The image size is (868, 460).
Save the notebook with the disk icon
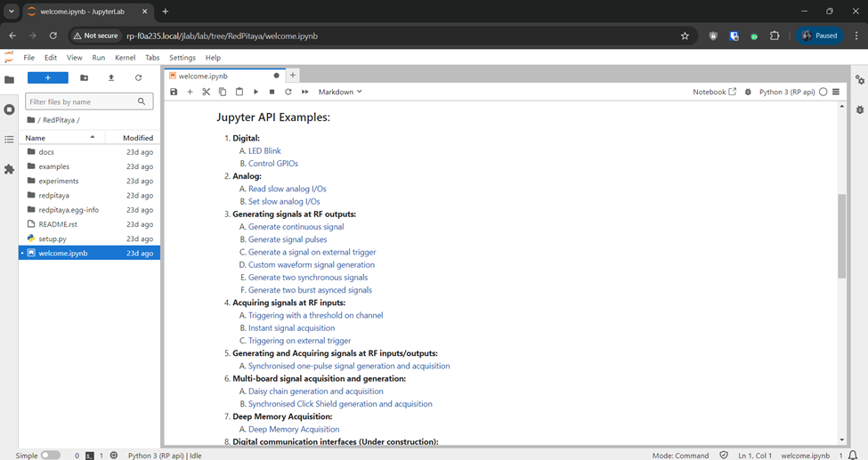click(174, 92)
